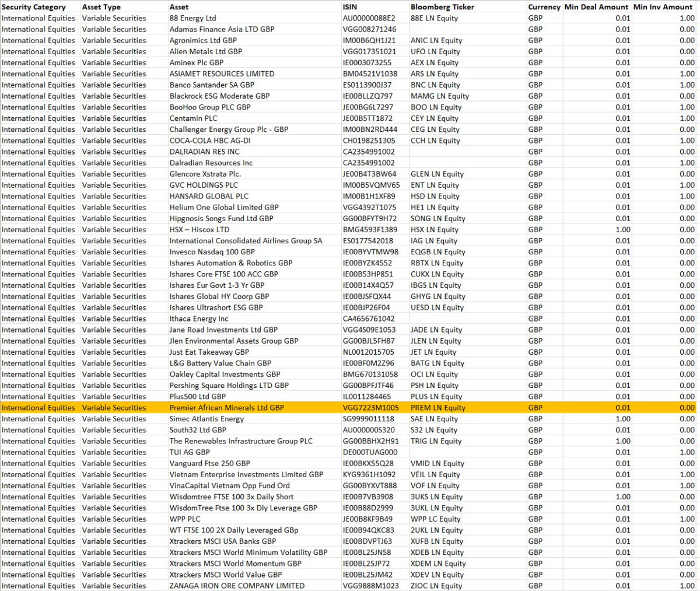Select Ishares Automation & Robotics GBP
Image resolution: width=700 pixels, height=591 pixels.
pyautogui.click(x=231, y=263)
